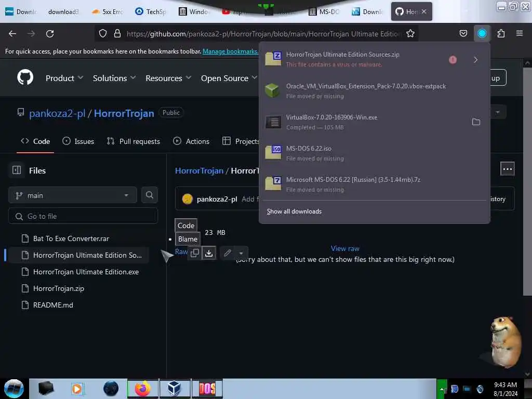Click the Go to file search field
This screenshot has height=399, width=532.
pyautogui.click(x=83, y=216)
